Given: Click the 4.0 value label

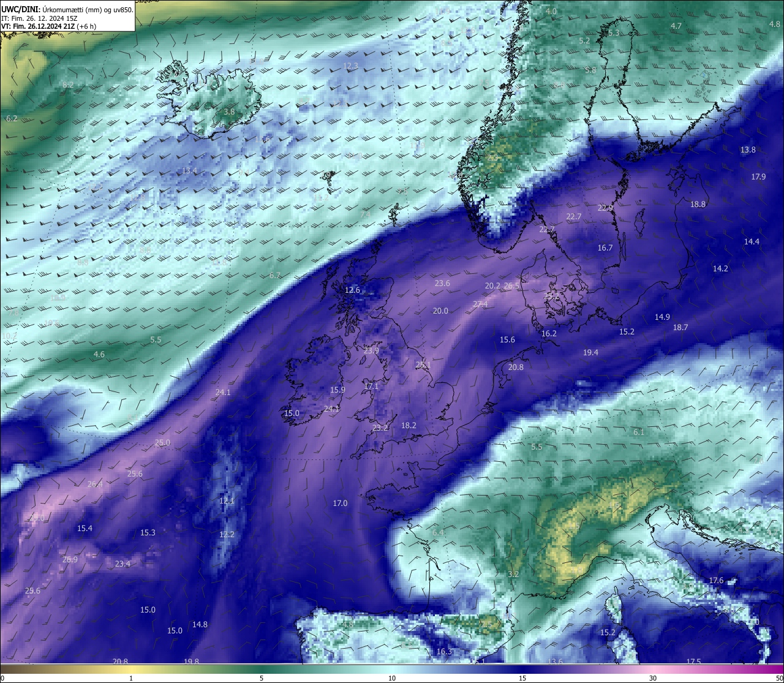Looking at the screenshot, I should coord(551,12).
